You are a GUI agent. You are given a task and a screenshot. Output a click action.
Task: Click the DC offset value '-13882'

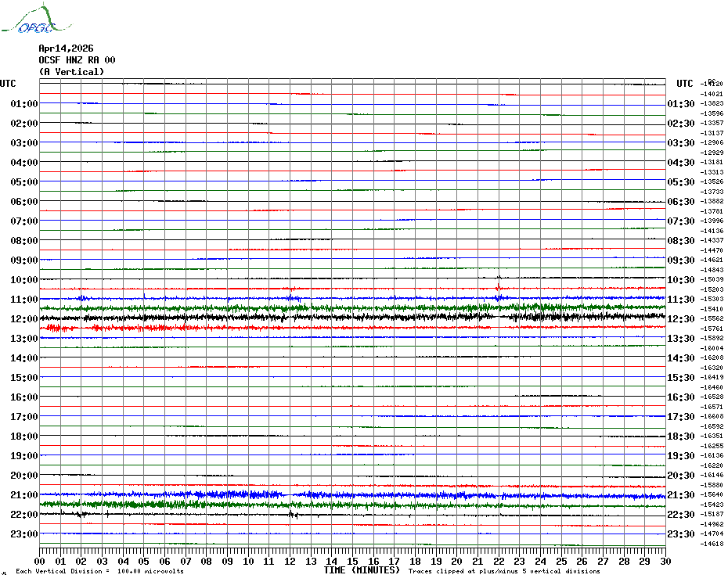(712, 201)
